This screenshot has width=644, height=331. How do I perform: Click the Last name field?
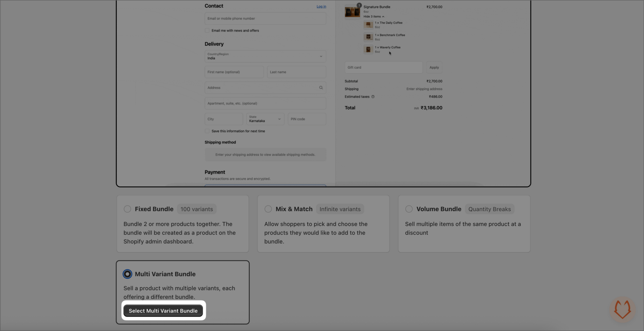[x=297, y=72]
